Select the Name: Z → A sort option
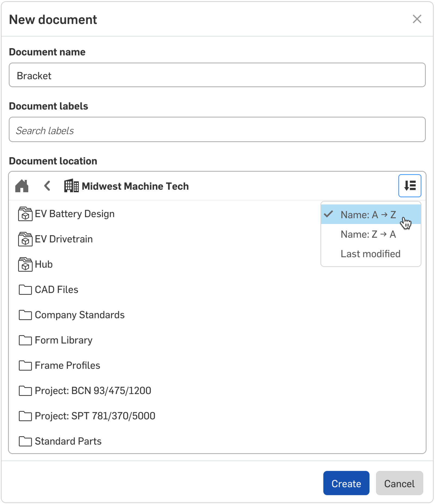This screenshot has width=435, height=504. (x=368, y=234)
